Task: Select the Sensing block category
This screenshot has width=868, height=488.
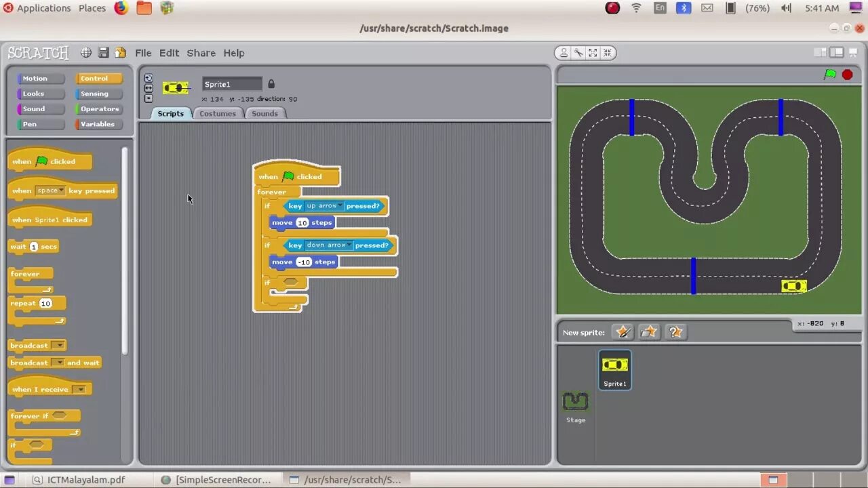Action: (99, 94)
